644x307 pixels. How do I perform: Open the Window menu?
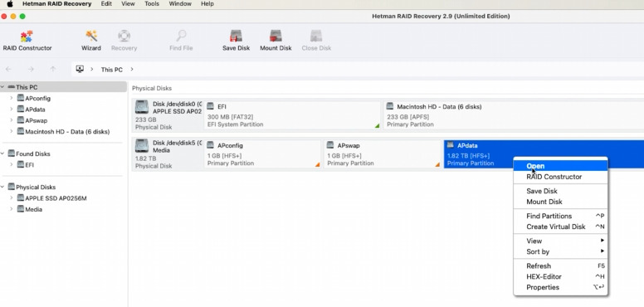(x=180, y=3)
